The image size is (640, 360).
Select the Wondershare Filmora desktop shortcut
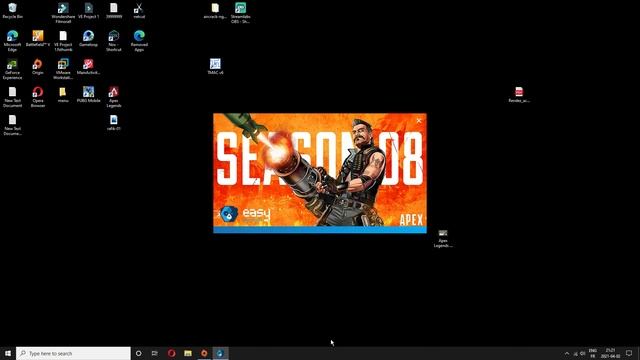63,12
